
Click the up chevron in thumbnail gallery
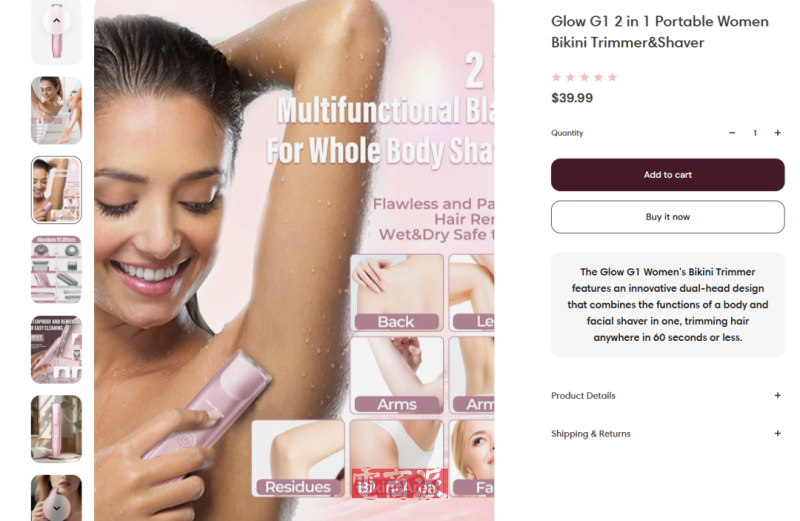[x=56, y=20]
